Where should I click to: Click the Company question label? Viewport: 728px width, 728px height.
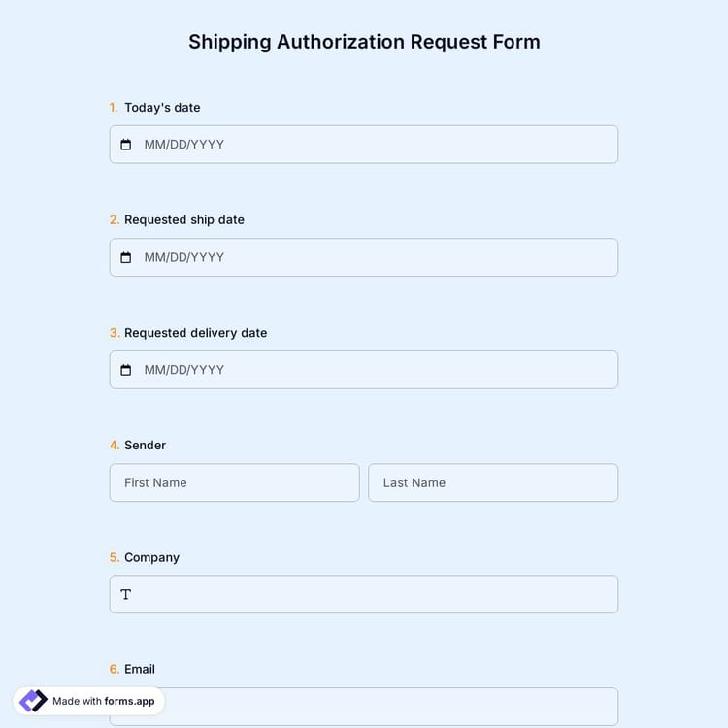(151, 557)
